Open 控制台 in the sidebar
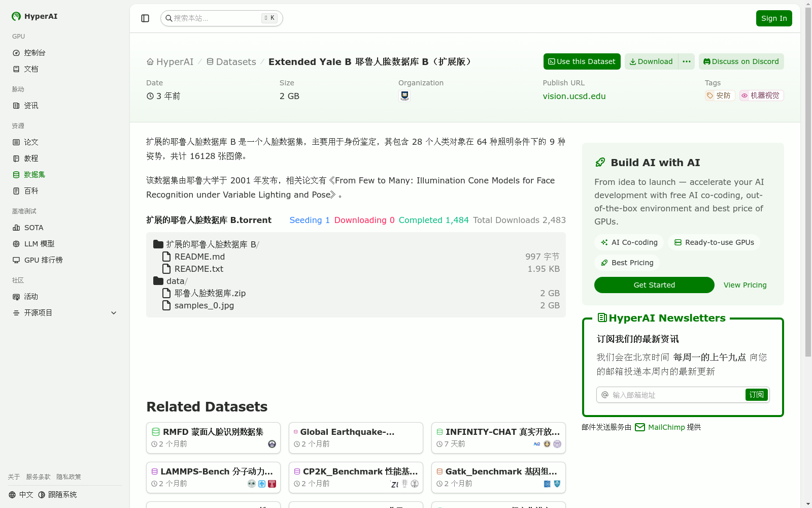This screenshot has height=508, width=812. point(65,53)
